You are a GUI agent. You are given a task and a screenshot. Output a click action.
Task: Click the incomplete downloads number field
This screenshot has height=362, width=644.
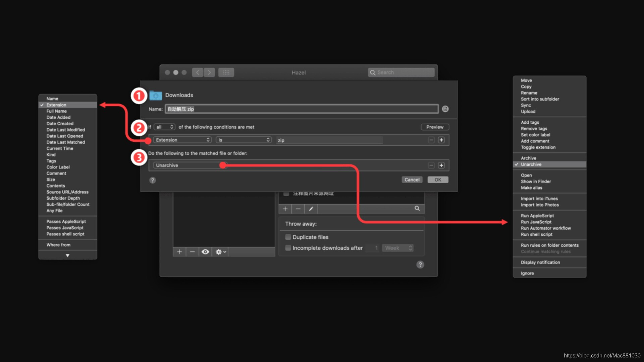pos(373,248)
